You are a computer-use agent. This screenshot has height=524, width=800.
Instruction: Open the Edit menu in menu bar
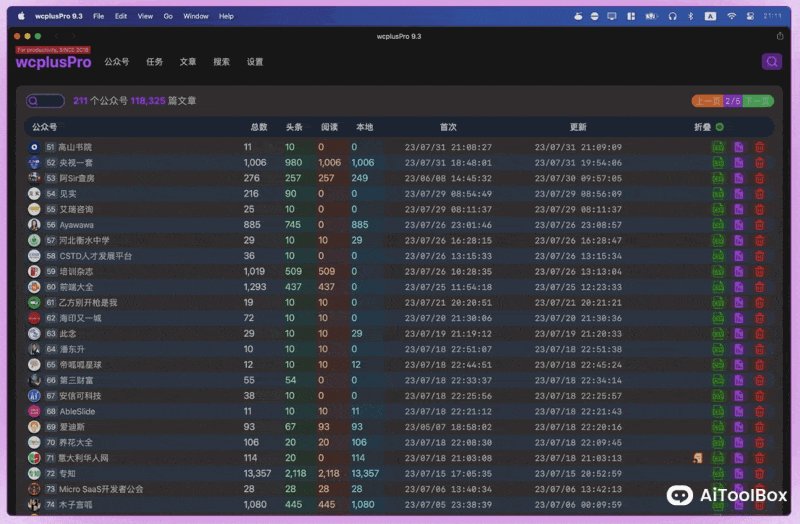121,16
